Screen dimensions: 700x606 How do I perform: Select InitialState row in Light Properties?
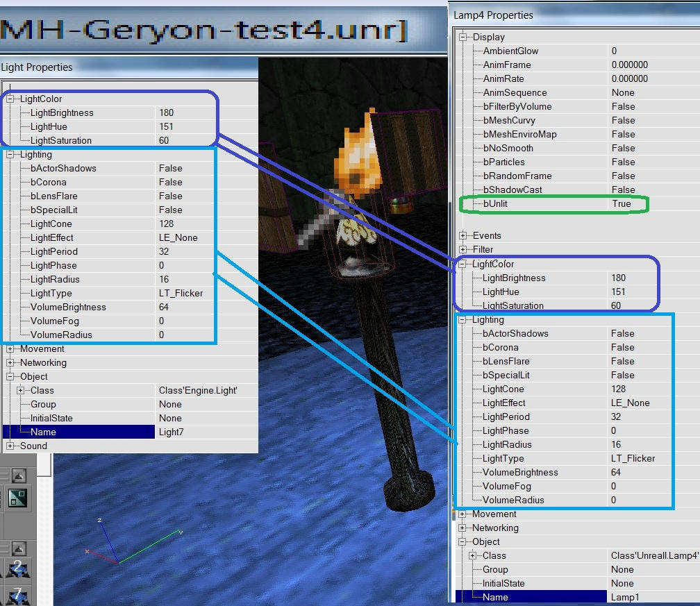(x=131, y=418)
